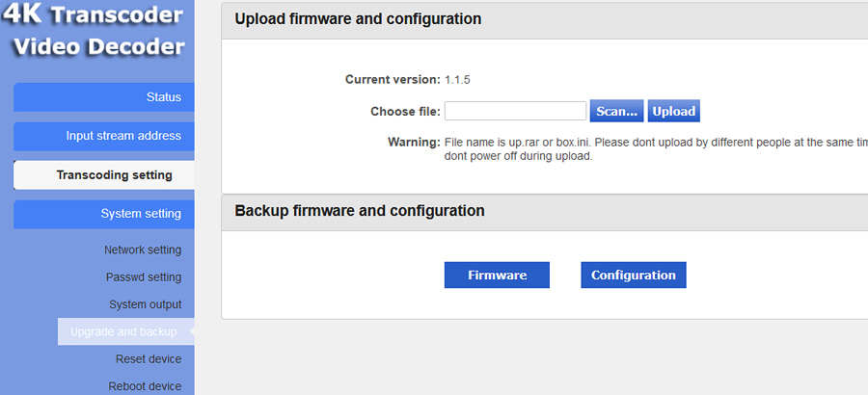Choose Reset device in sidebar
Viewport: 868px width, 395px height.
coord(149,359)
